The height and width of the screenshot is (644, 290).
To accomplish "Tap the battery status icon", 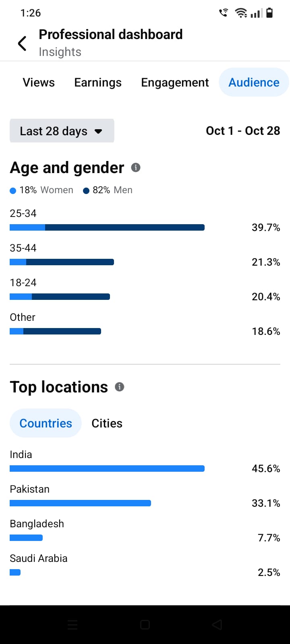I will [269, 13].
